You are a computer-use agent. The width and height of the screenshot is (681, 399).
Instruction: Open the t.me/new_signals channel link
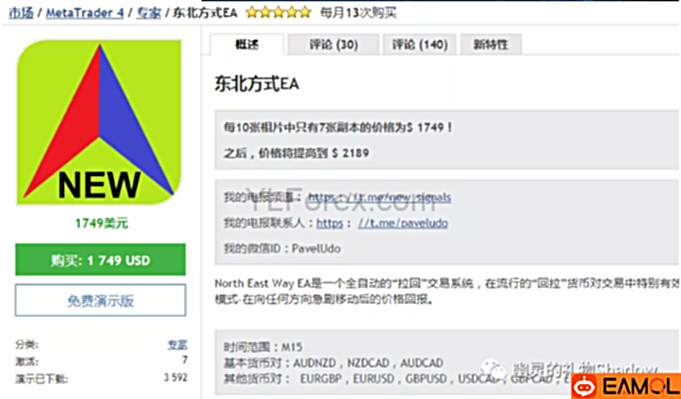[x=380, y=198]
